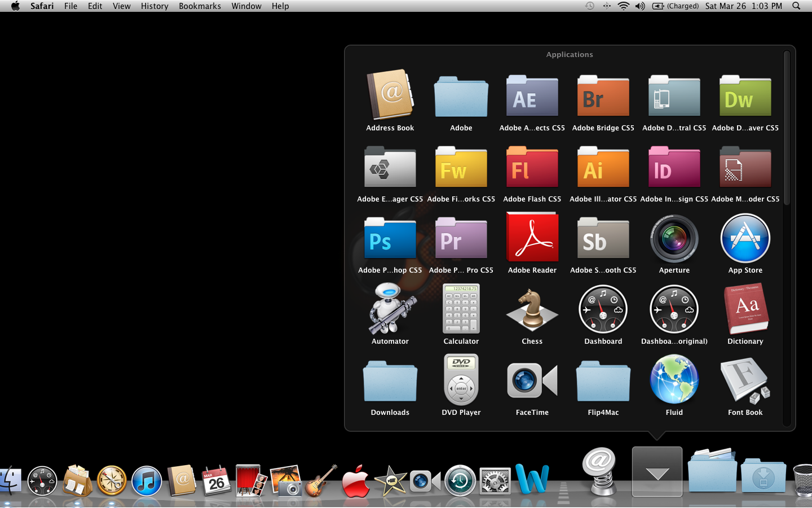Open the Adobe Illustrator CS5 folder
Image resolution: width=812 pixels, height=508 pixels.
pos(603,167)
